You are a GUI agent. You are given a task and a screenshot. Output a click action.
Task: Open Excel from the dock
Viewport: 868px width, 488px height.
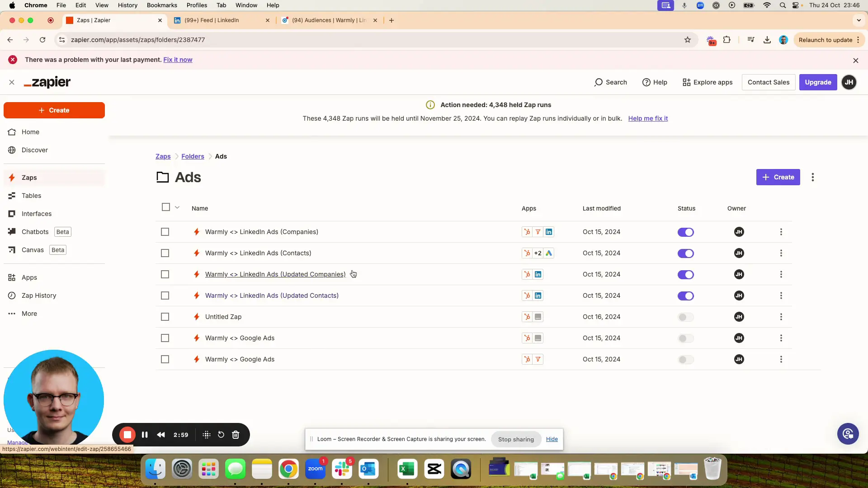pos(407,469)
